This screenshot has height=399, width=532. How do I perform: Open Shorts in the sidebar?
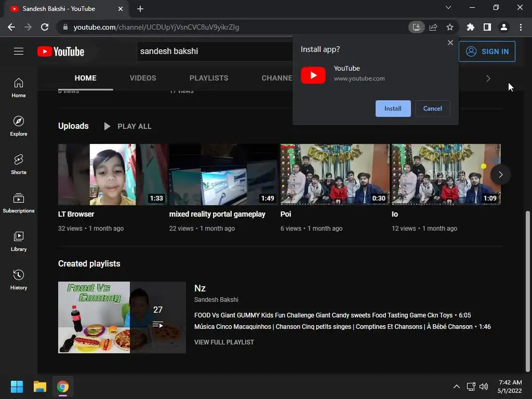pyautogui.click(x=19, y=165)
